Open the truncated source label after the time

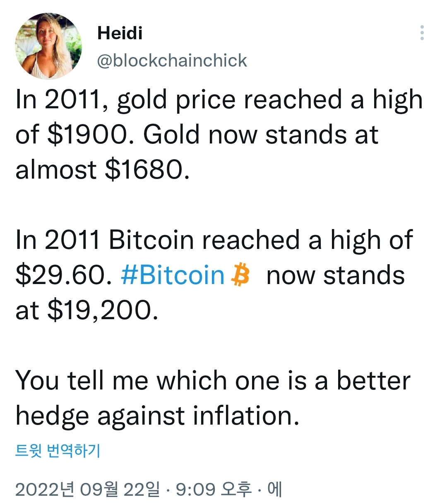(x=275, y=490)
